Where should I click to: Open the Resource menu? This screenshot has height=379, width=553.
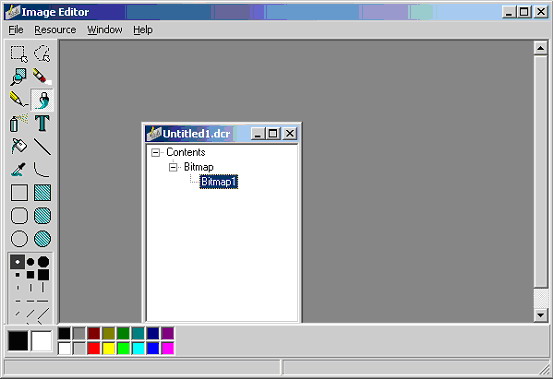pyautogui.click(x=55, y=30)
